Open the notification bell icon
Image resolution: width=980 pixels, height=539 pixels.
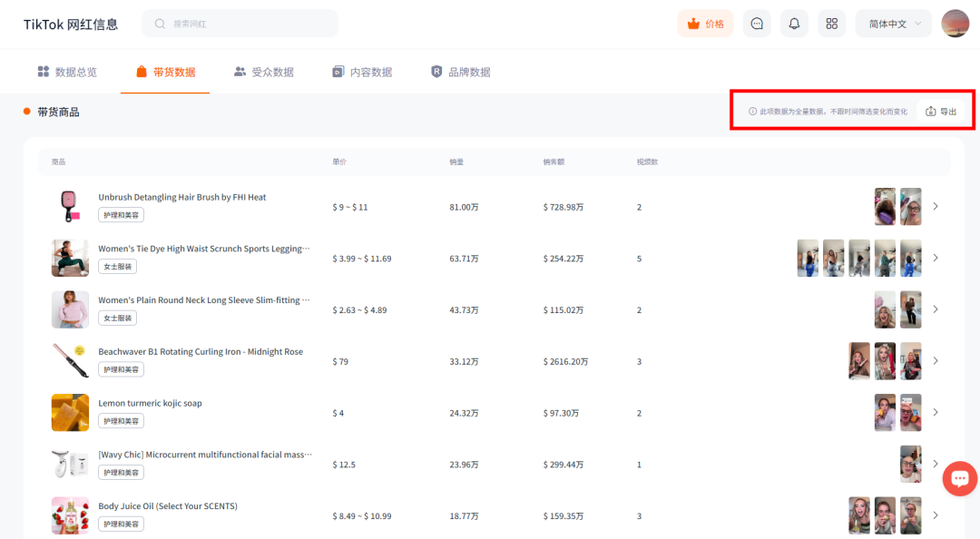coord(794,24)
